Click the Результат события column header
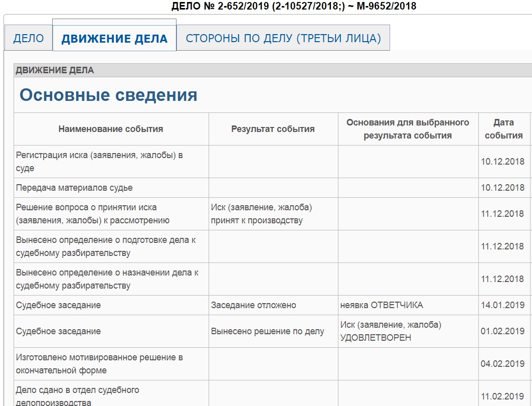The image size is (532, 406). (273, 129)
